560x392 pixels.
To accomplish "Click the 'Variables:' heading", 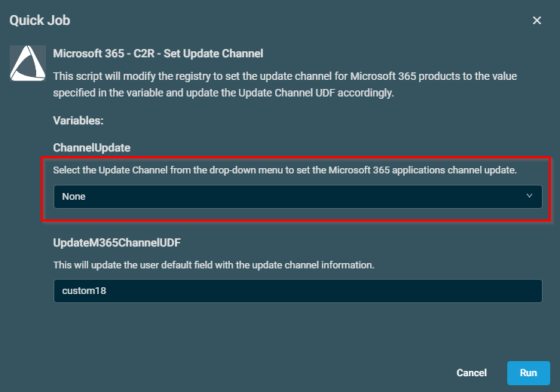I will 78,120.
